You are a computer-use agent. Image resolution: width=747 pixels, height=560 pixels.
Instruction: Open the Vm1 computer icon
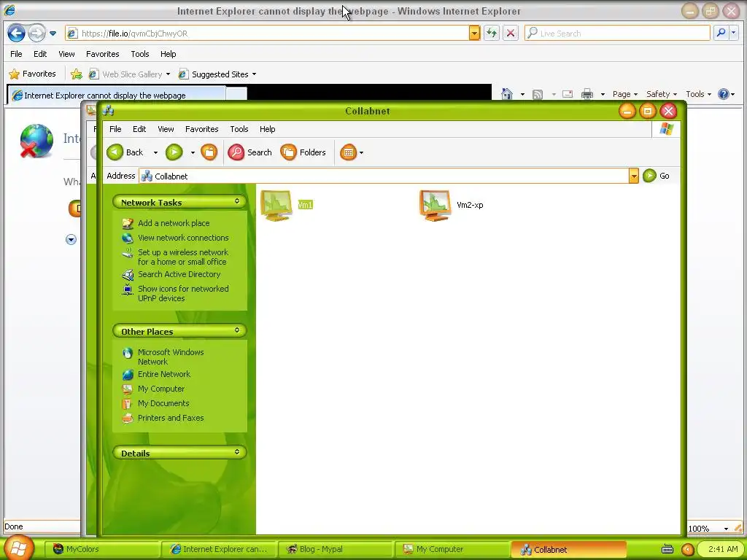coord(276,205)
